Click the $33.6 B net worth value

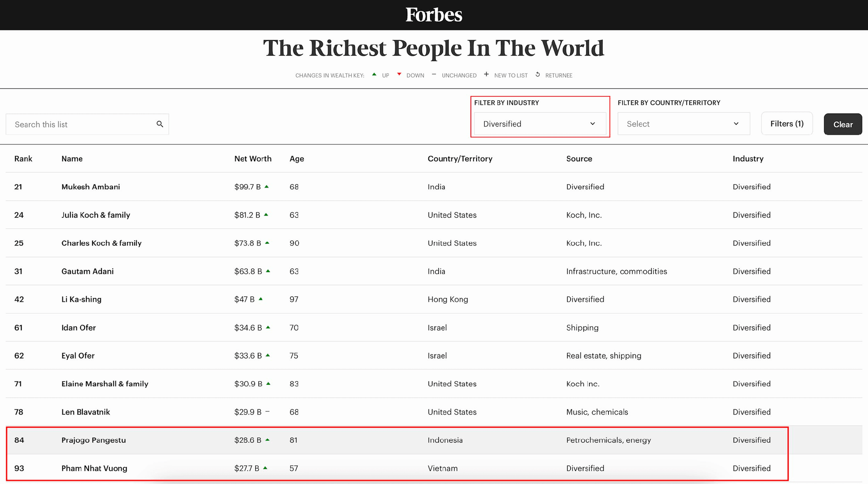[248, 356]
